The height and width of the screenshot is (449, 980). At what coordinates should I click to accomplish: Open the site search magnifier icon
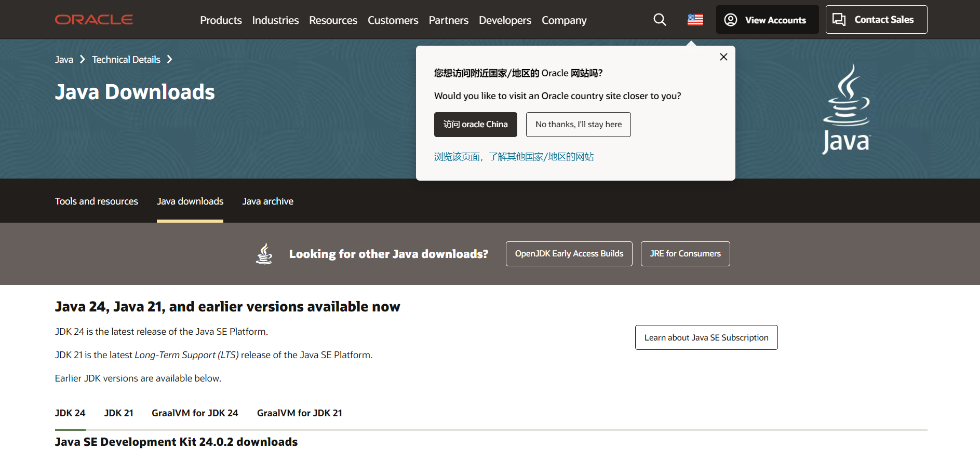coord(660,20)
